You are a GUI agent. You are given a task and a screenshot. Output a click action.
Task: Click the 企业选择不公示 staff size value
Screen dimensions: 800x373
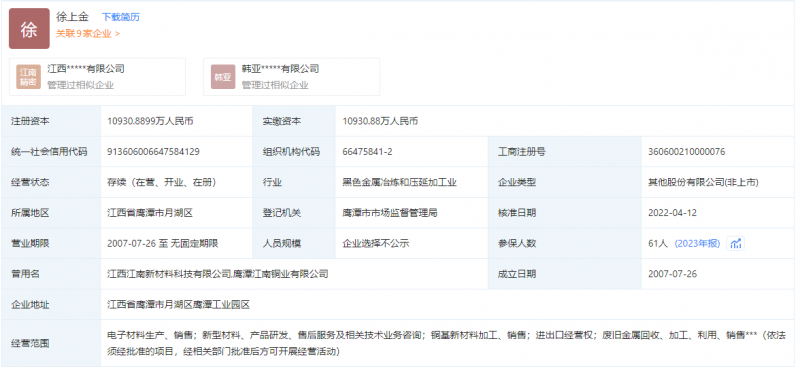coord(376,244)
